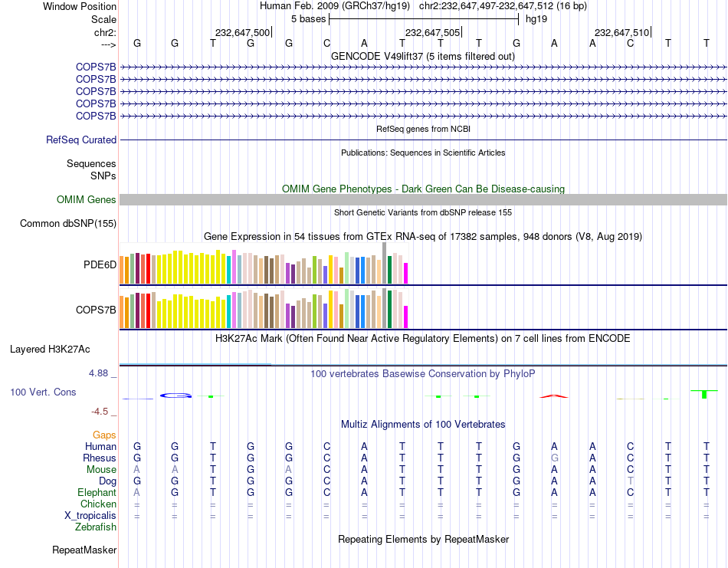Click the 232,647,500 ruler coordinate
728x568 pixels.
[x=242, y=32]
